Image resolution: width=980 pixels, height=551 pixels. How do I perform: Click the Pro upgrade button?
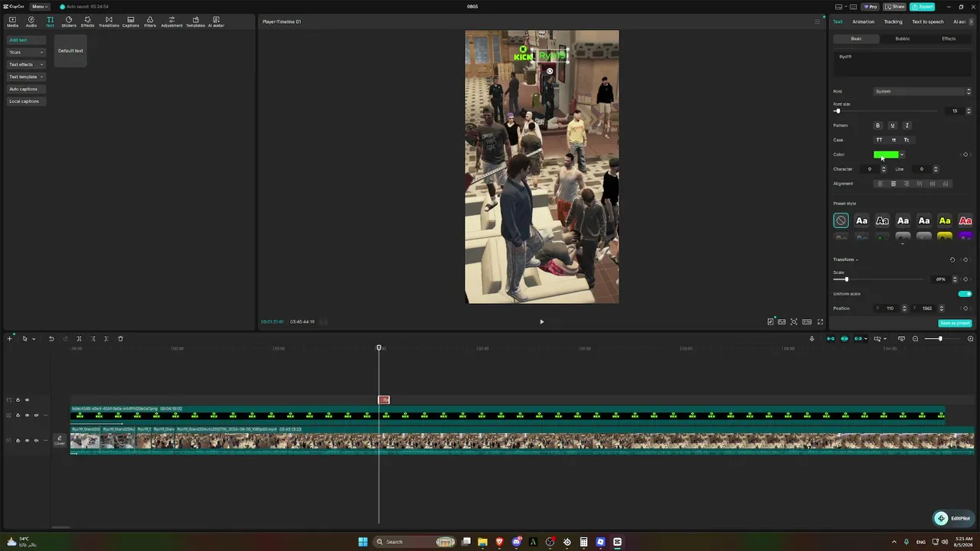pyautogui.click(x=870, y=7)
